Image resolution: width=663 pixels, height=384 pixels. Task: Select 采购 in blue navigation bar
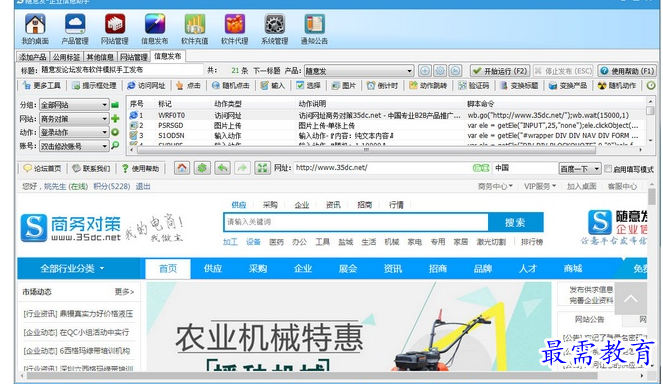(x=258, y=269)
